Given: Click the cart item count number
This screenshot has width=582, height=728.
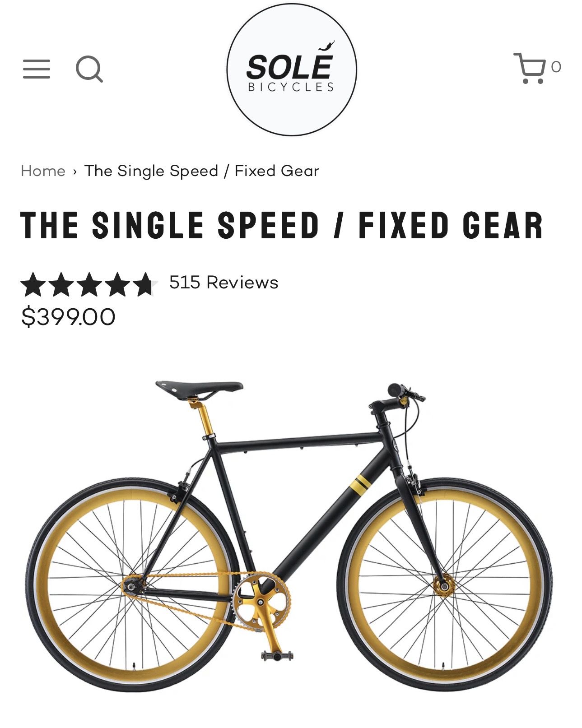Looking at the screenshot, I should (x=556, y=67).
